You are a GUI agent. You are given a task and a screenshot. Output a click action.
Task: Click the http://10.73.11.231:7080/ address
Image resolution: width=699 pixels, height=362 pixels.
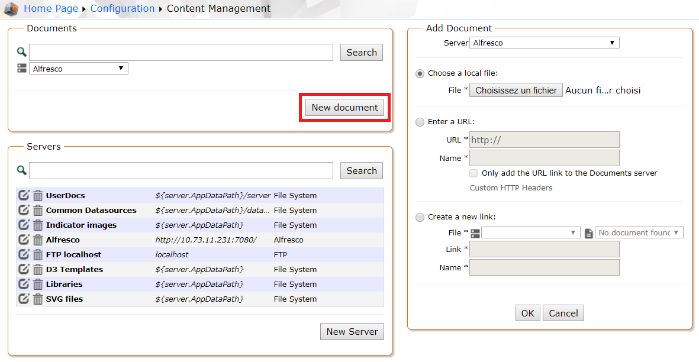[206, 240]
